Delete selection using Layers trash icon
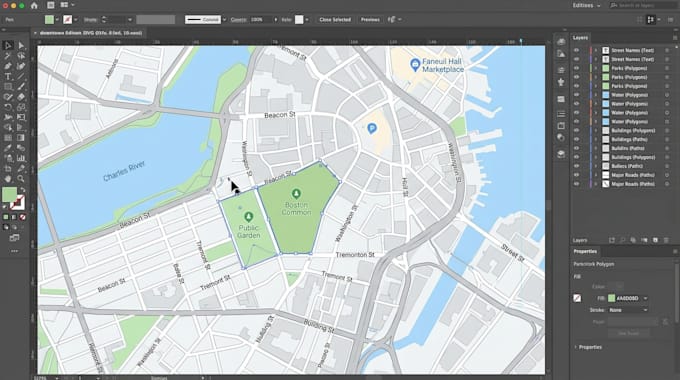This screenshot has height=380, width=680. [666, 240]
